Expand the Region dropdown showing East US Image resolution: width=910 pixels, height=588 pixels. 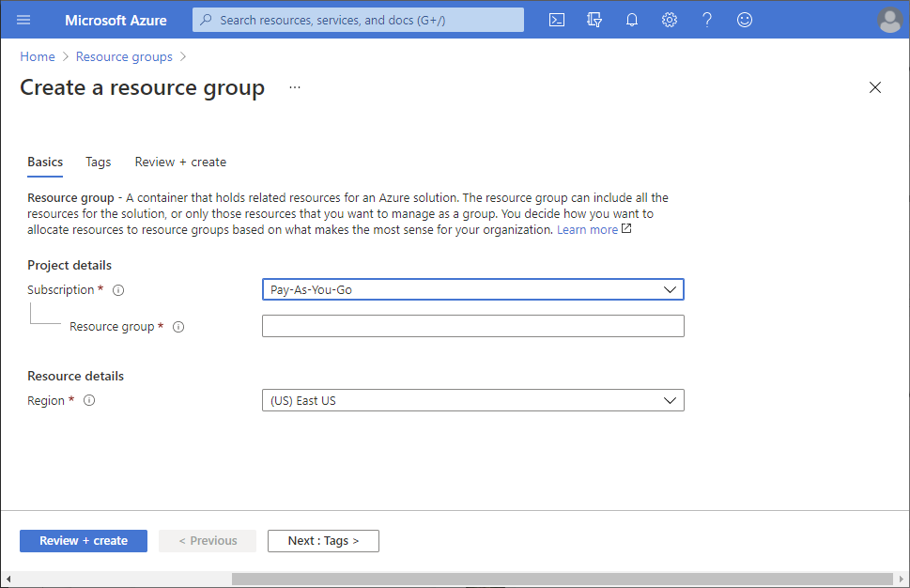pyautogui.click(x=472, y=401)
